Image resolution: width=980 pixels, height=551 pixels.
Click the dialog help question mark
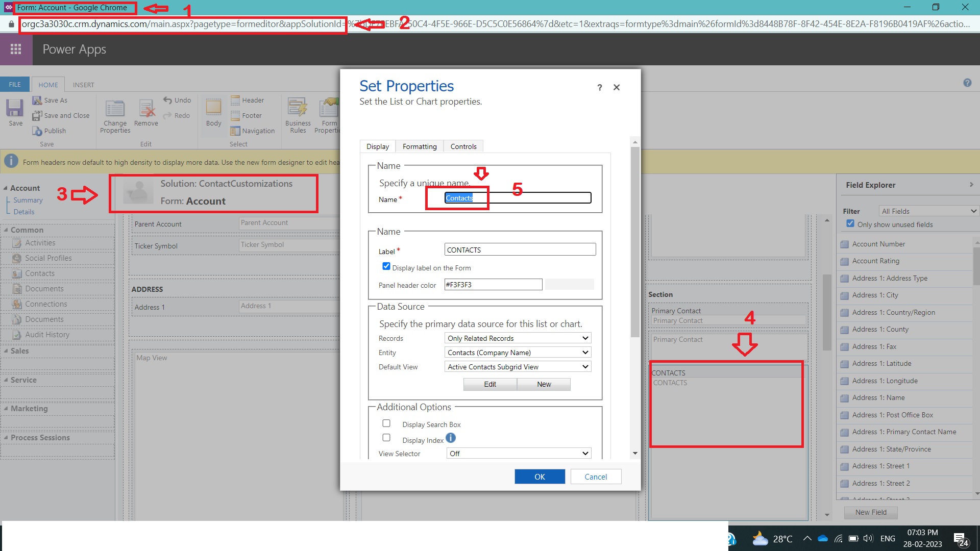tap(600, 88)
